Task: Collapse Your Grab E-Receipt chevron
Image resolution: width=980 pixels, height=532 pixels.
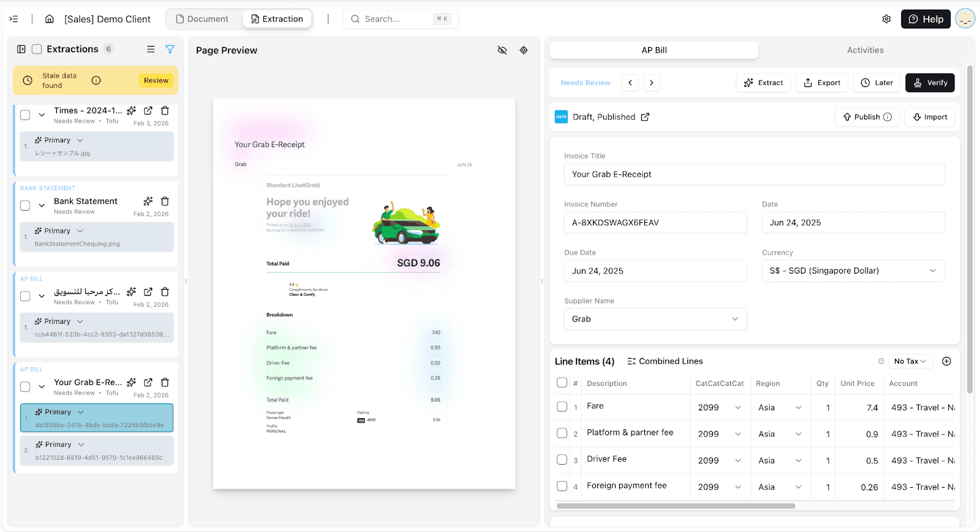Action: [42, 386]
